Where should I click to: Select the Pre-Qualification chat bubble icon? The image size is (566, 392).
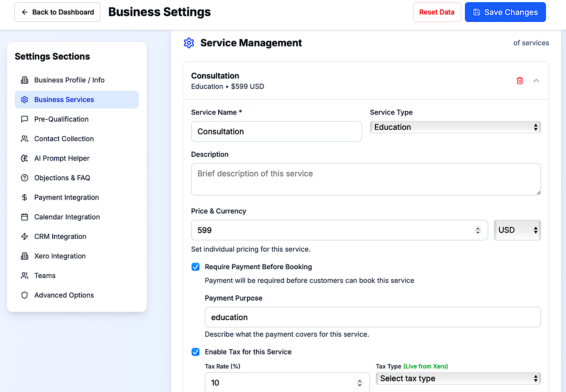click(x=25, y=119)
